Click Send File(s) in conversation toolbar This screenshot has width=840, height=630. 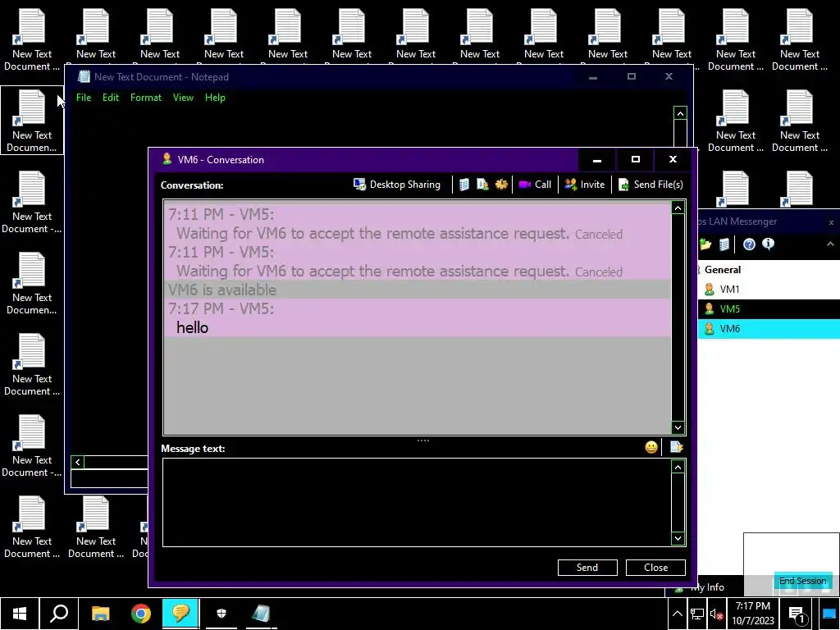tap(651, 185)
